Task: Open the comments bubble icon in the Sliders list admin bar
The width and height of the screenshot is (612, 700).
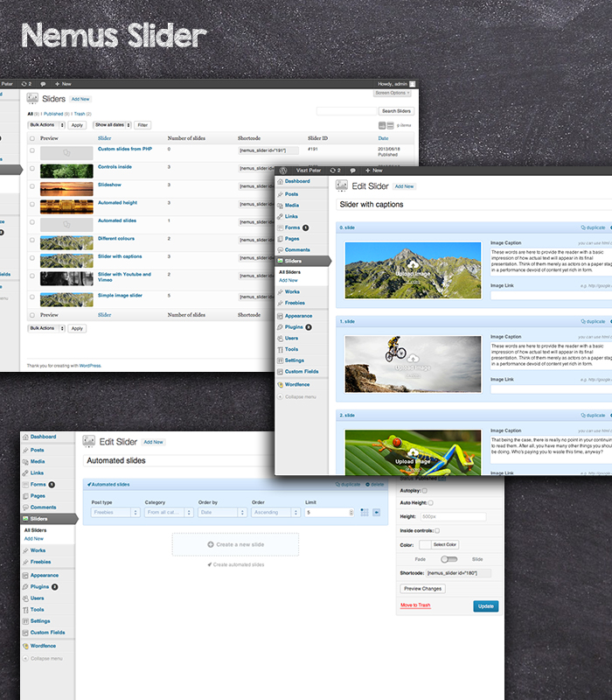Action: [x=43, y=84]
